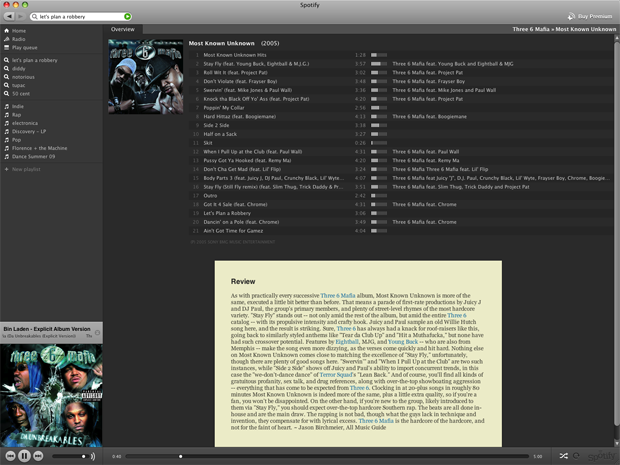
Task: Click the speaker volume icon
Action: pos(93,456)
